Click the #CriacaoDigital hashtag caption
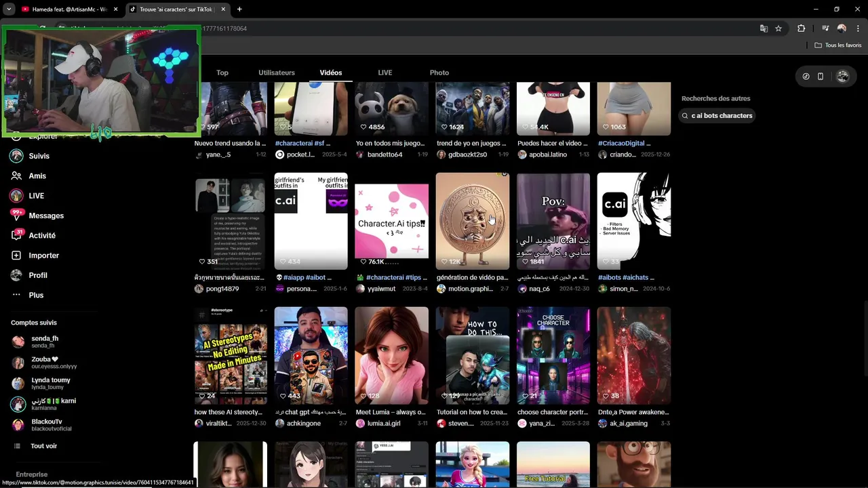The height and width of the screenshot is (488, 868). coord(624,143)
